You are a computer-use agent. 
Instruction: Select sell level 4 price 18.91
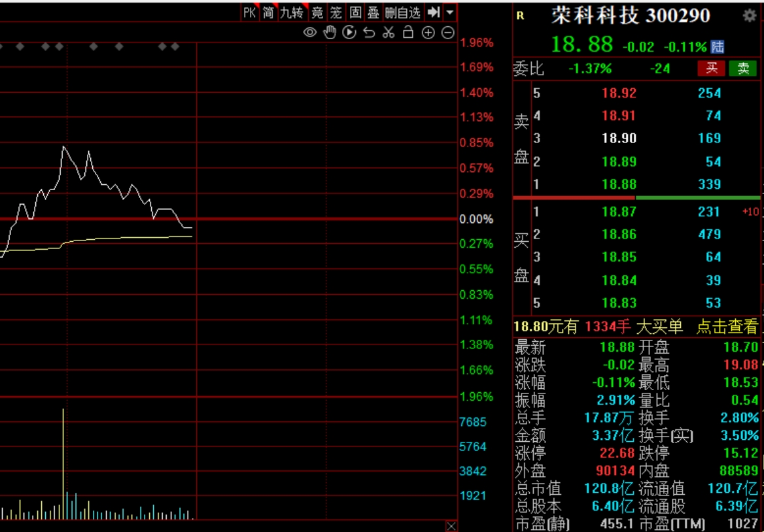(x=619, y=116)
